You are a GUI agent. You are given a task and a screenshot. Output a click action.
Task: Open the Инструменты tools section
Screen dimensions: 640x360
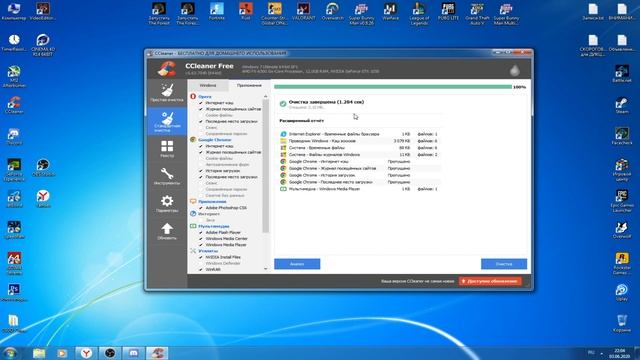click(167, 176)
